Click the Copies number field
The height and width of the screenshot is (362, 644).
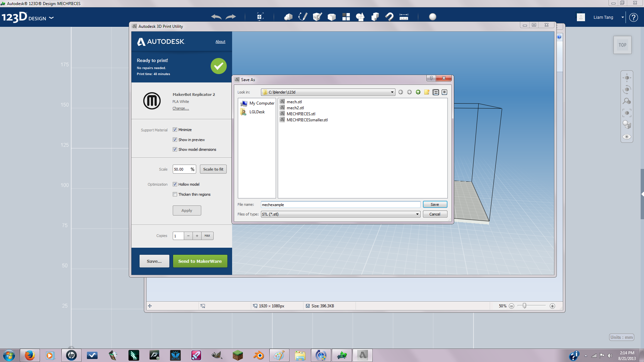(x=178, y=236)
